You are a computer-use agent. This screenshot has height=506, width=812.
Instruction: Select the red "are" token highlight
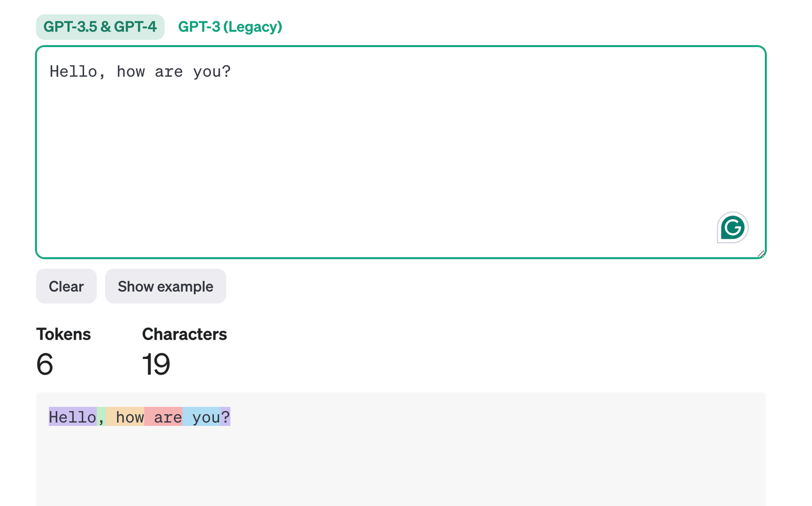pyautogui.click(x=164, y=417)
